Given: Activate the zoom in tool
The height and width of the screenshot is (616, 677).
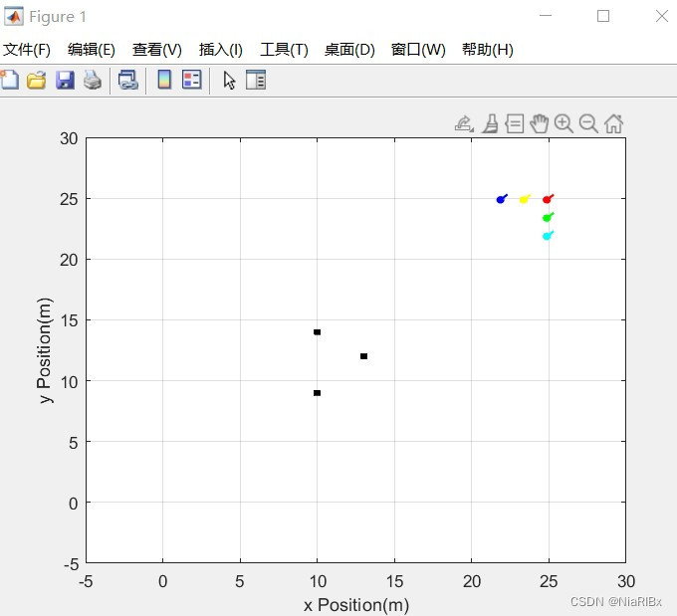Looking at the screenshot, I should (x=564, y=123).
